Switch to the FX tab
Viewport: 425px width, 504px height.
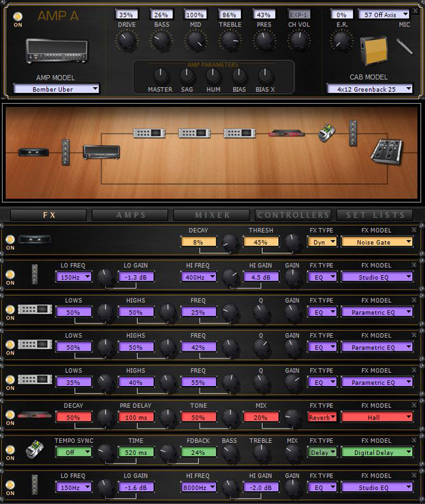tap(48, 215)
